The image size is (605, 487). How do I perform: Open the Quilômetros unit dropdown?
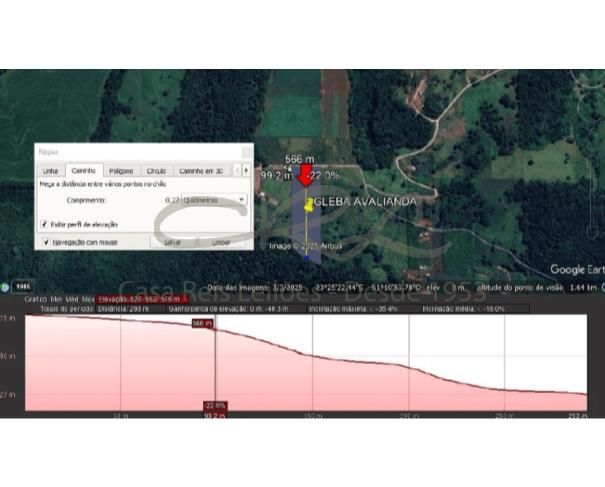214,200
